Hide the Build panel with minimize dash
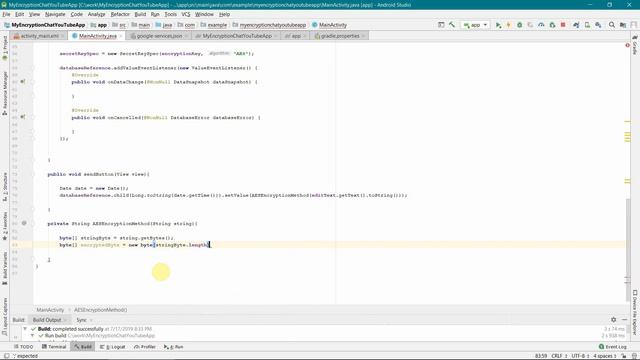Image resolution: width=640 pixels, height=360 pixels. (624, 320)
